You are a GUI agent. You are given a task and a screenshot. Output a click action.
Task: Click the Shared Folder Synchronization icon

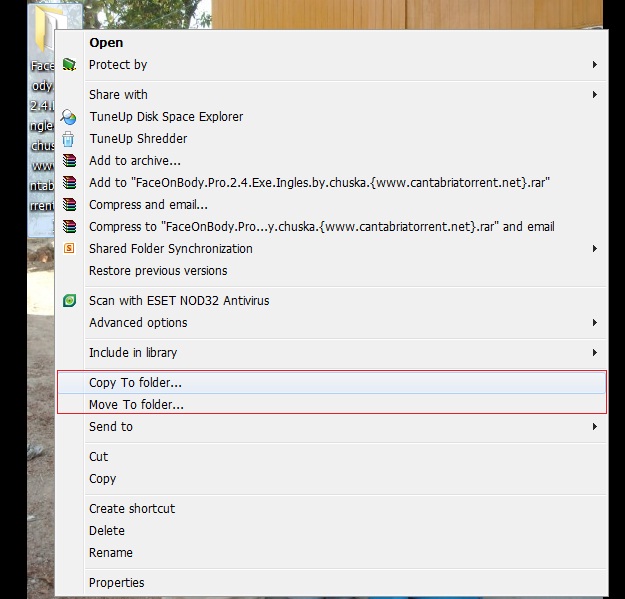click(x=69, y=248)
